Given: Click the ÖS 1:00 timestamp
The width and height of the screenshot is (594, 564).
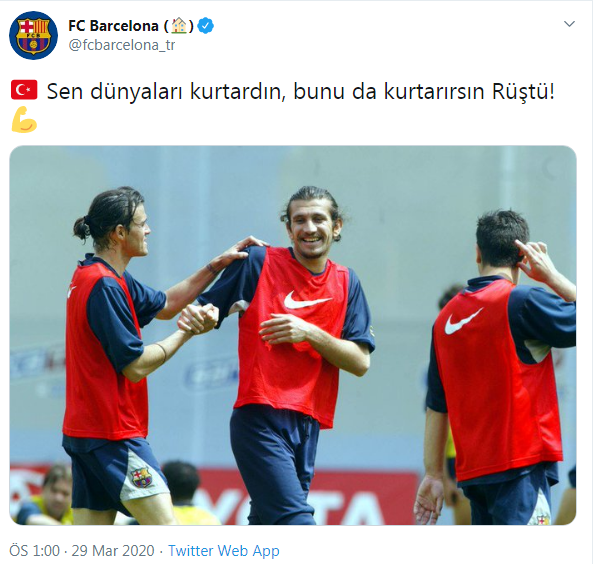Looking at the screenshot, I should tap(34, 550).
